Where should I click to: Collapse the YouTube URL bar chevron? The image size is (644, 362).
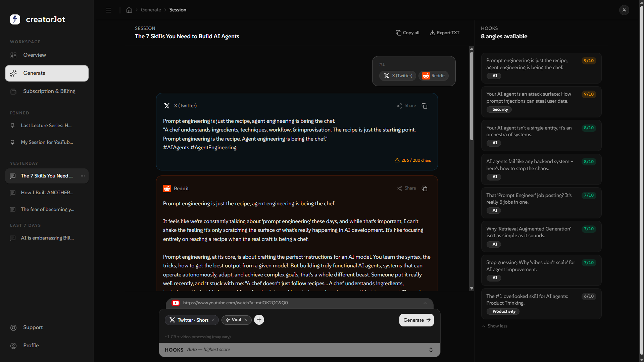coord(425,303)
